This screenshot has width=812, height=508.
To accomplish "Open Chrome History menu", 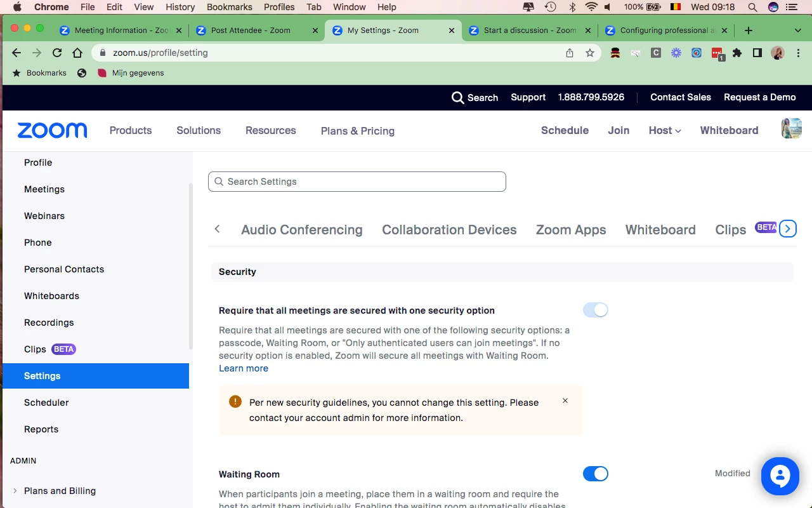I will tap(180, 7).
